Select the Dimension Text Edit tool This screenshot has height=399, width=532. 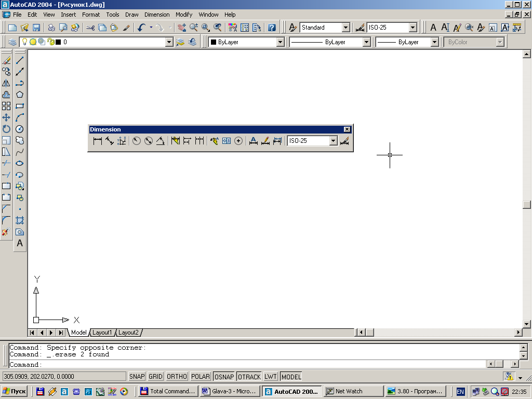pos(265,141)
